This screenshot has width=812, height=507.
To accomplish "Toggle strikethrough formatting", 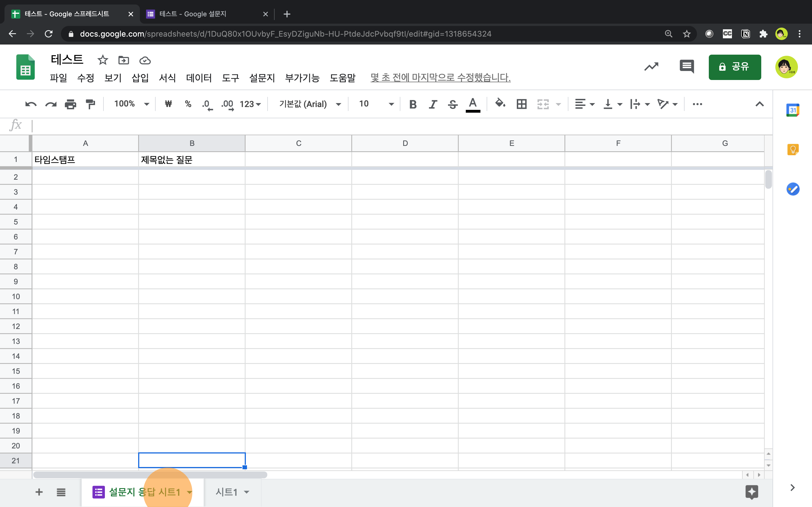I will point(453,104).
